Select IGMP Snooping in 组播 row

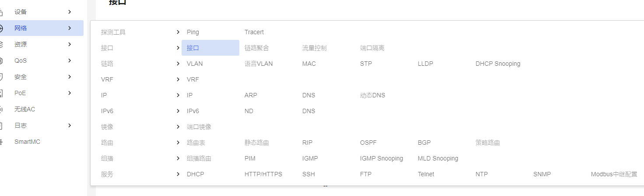(381, 158)
